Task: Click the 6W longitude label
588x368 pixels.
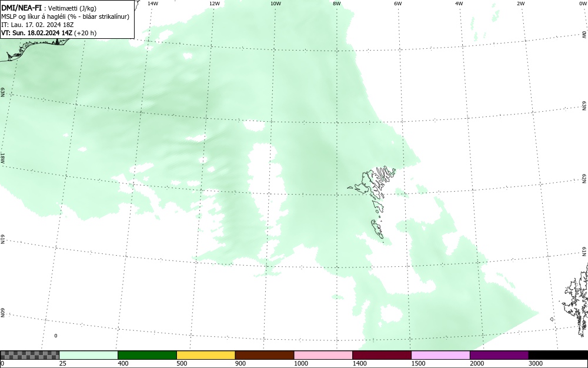Action: [398, 4]
